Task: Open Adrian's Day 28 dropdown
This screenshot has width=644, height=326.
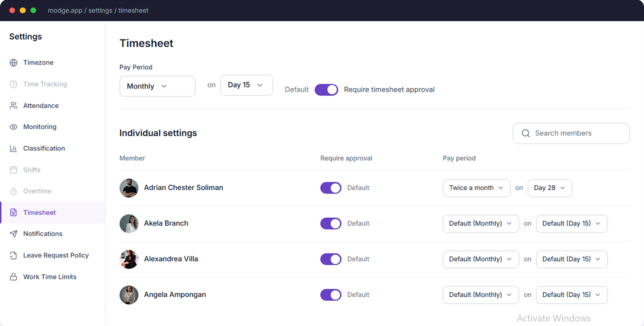Action: coord(549,188)
